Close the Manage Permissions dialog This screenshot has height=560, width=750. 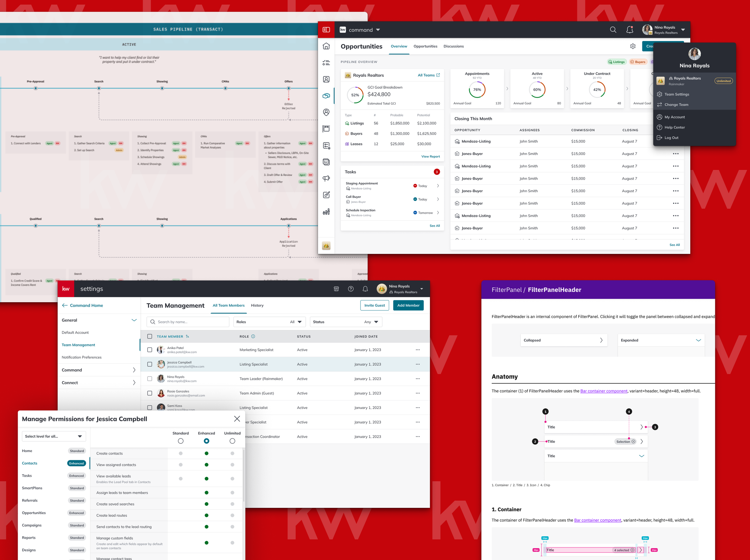coord(237,419)
